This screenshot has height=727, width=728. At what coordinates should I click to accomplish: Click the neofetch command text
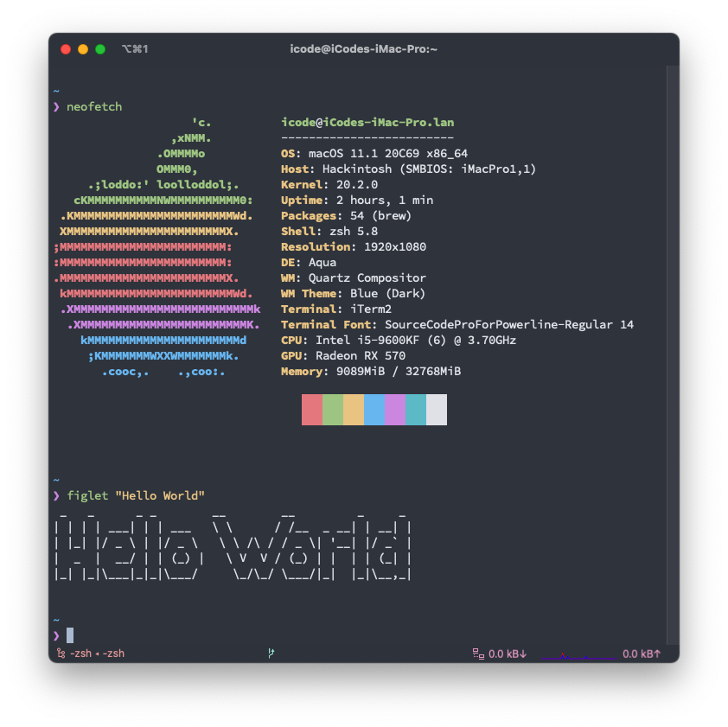coord(94,107)
